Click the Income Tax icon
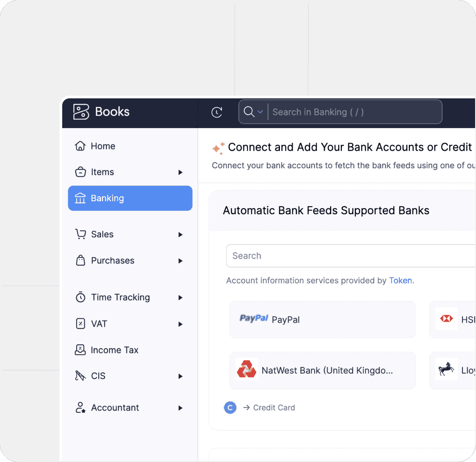The image size is (476, 462). coord(80,350)
